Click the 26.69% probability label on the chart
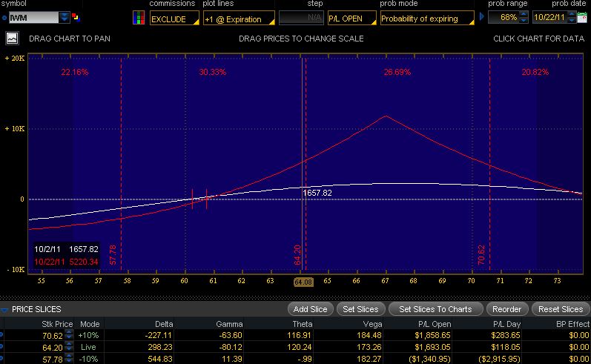The image size is (591, 364). 397,72
